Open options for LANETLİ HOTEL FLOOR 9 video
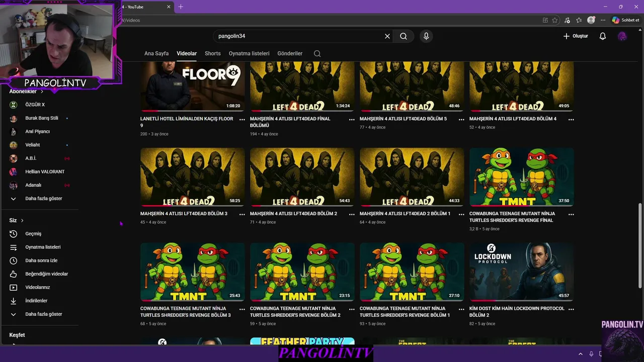Screen dimensions: 644x362 pos(242,120)
